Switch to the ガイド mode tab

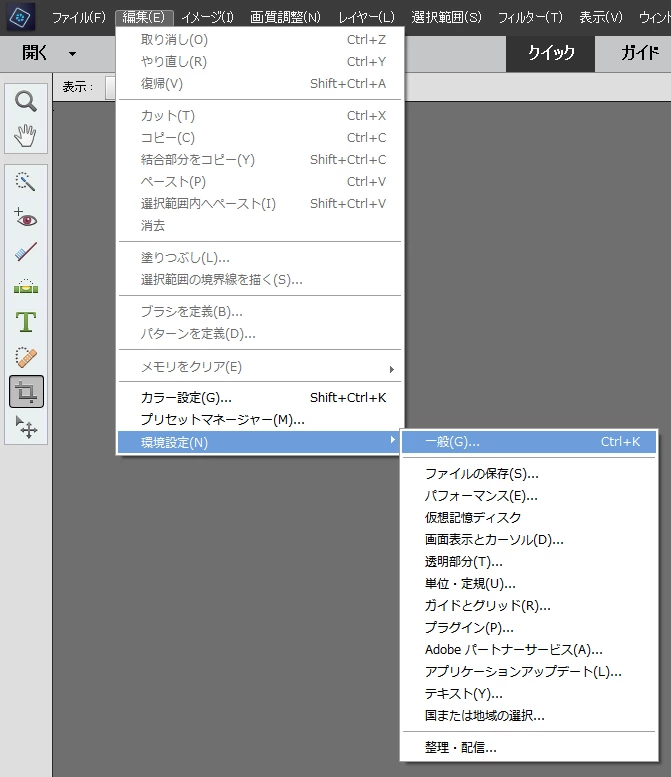pyautogui.click(x=640, y=53)
